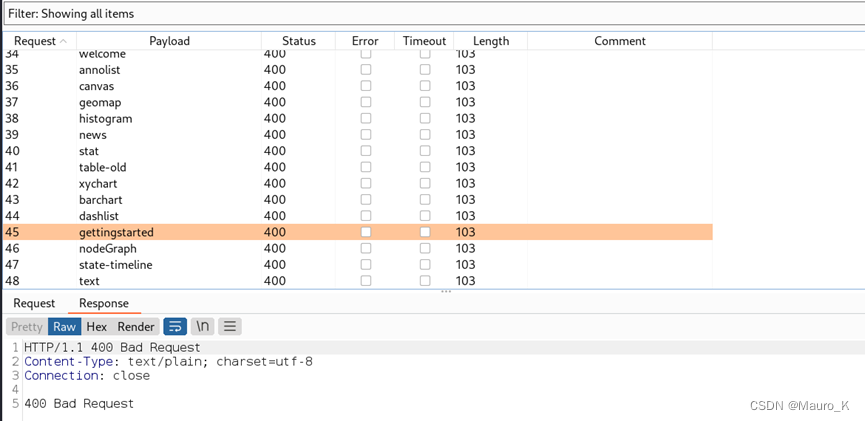Sort results by the Comment column header

click(620, 41)
